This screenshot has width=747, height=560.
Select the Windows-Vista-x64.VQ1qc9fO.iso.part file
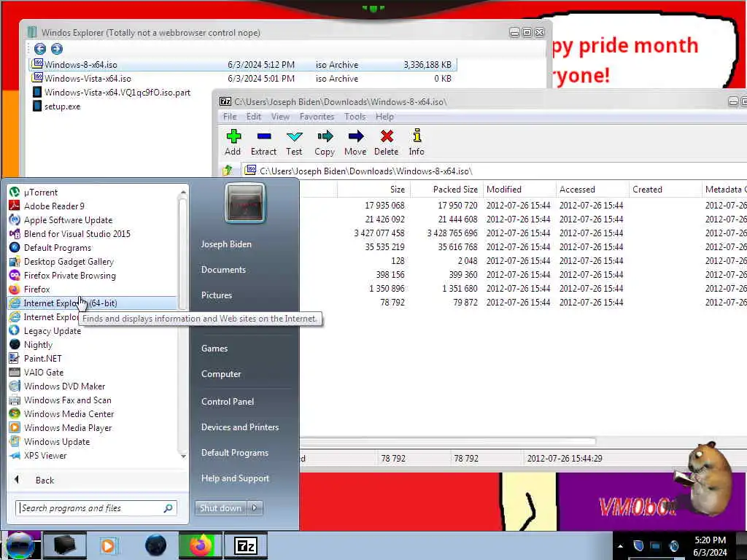pos(117,93)
